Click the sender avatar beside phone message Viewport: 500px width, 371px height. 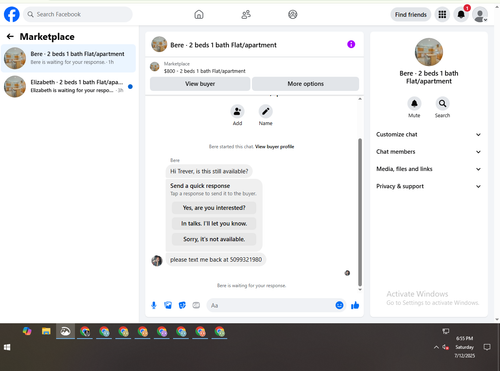(157, 261)
